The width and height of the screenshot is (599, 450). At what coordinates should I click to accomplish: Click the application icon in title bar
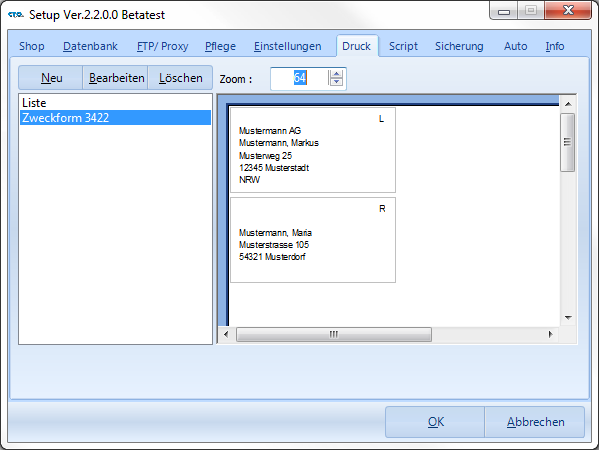pos(16,15)
